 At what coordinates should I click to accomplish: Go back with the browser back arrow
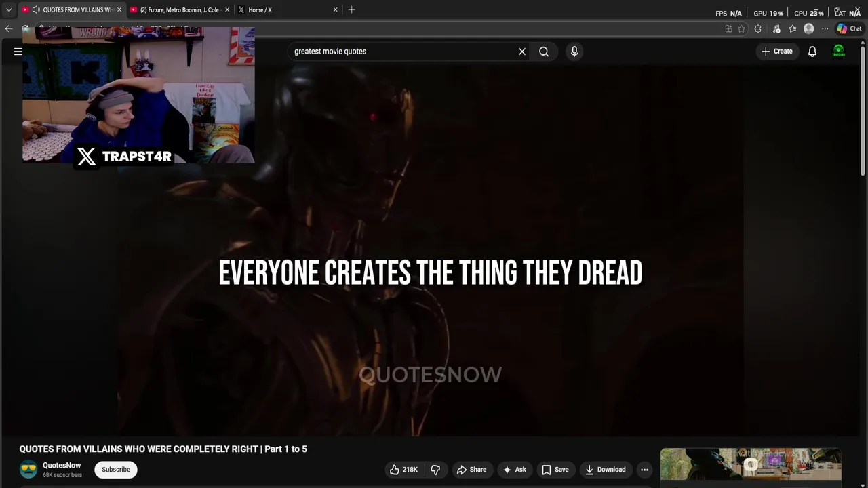coord(9,28)
